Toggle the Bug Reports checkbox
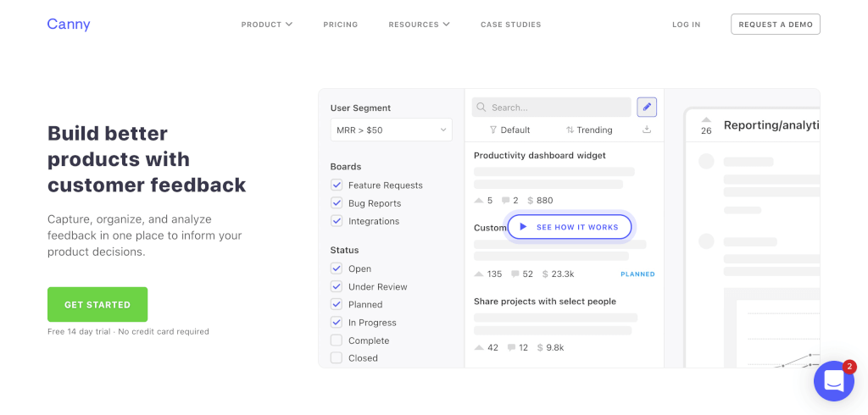Screen dimensions: 868x415 tap(337, 203)
